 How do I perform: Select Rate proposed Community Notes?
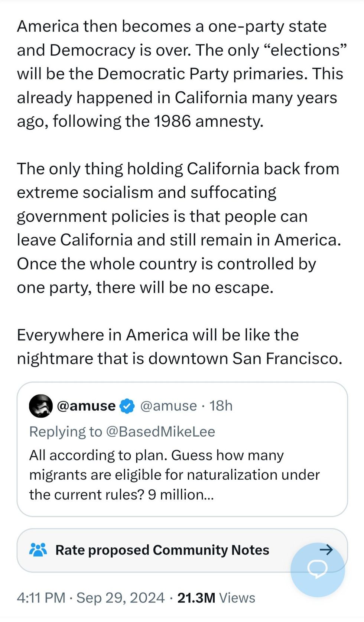[x=162, y=550]
